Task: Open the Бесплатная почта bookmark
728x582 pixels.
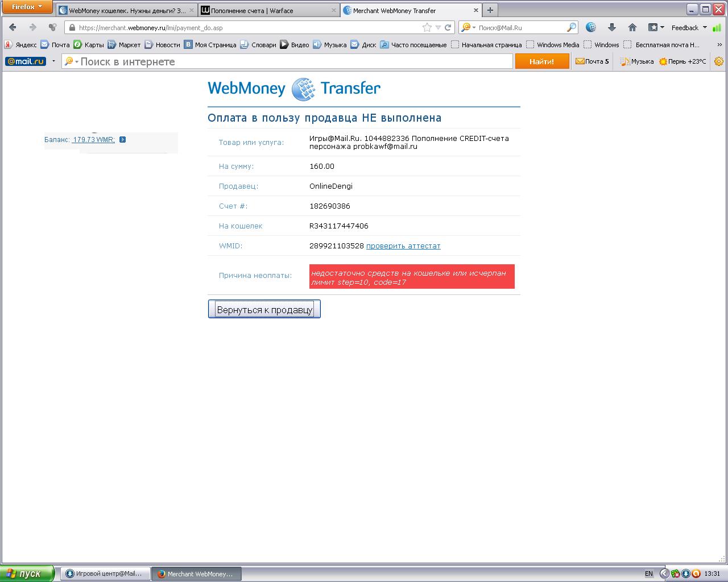Action: (x=661, y=44)
